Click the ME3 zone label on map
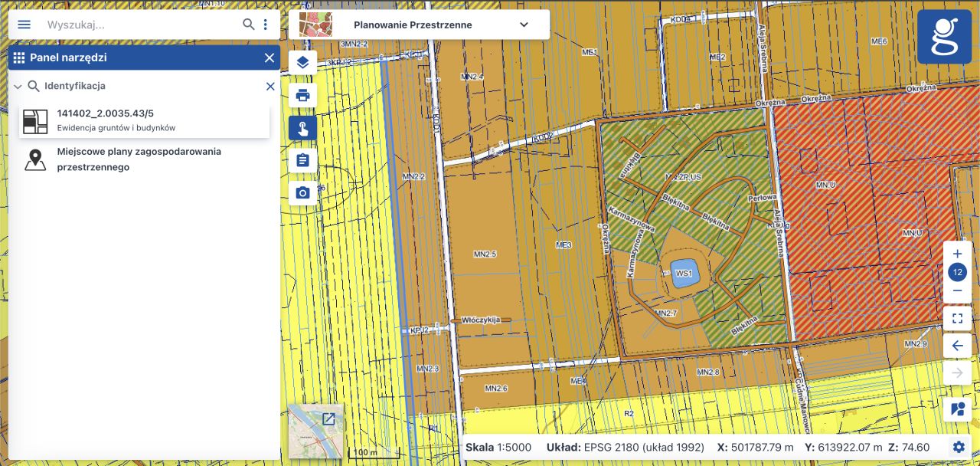The image size is (980, 466). point(563,245)
